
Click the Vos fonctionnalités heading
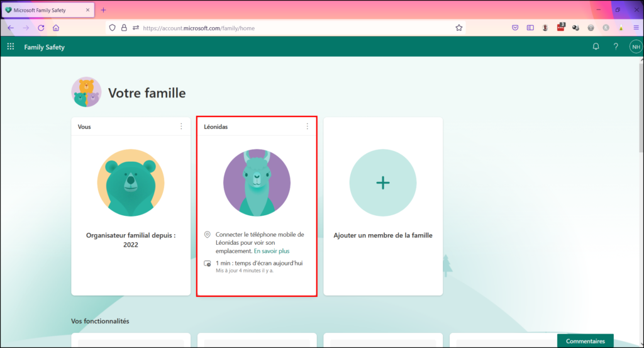click(x=100, y=321)
